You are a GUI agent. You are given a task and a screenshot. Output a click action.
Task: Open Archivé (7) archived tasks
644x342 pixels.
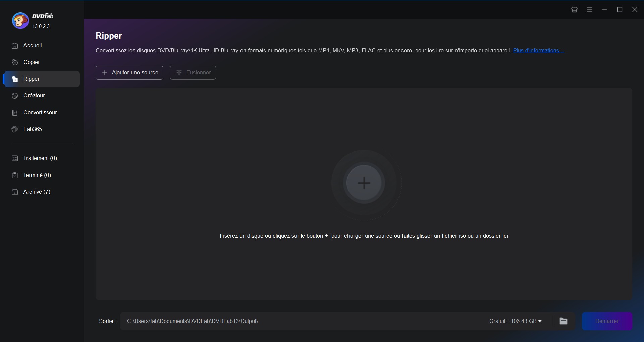click(x=42, y=192)
